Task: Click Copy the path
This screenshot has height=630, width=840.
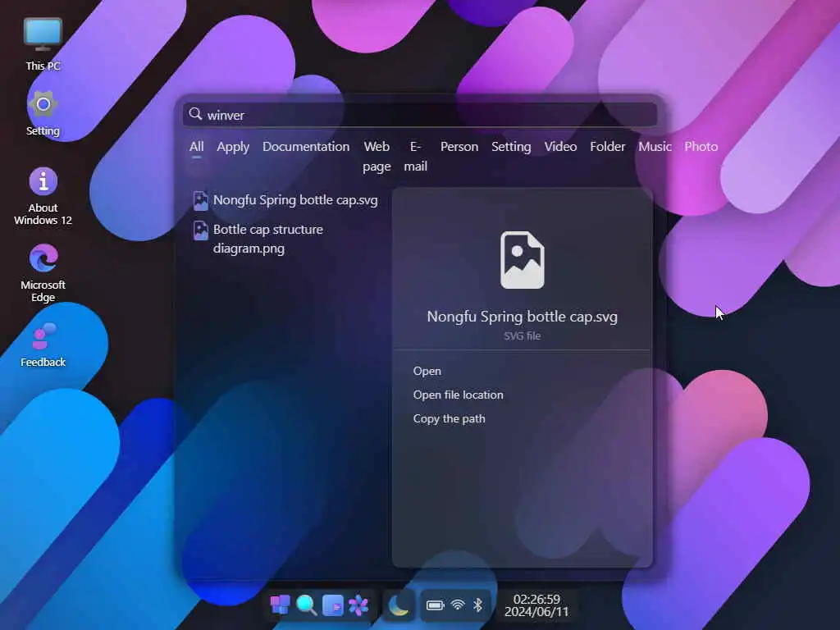Action: click(x=449, y=419)
